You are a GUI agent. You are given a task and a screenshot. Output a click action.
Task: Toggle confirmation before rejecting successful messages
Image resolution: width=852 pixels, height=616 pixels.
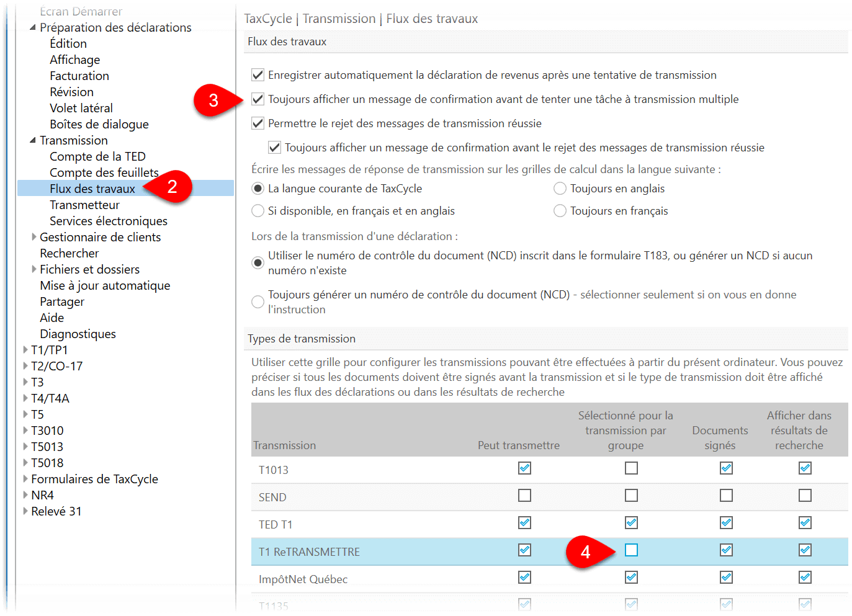274,148
